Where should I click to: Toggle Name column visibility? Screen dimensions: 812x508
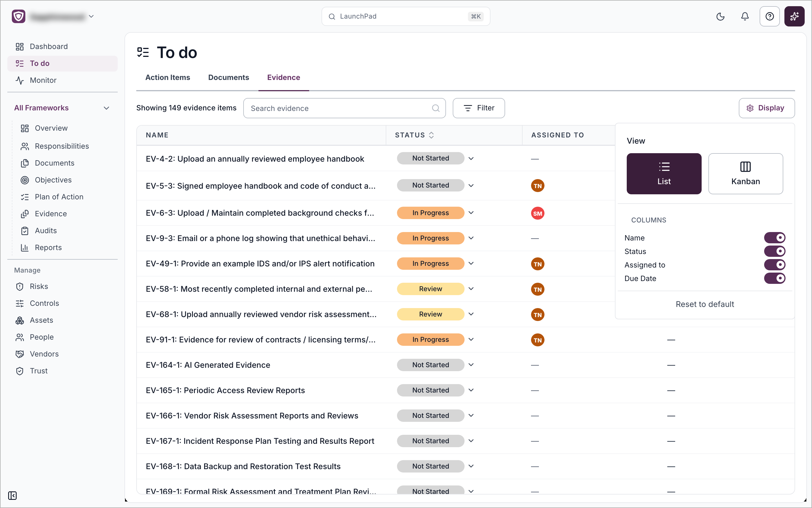pyautogui.click(x=774, y=238)
